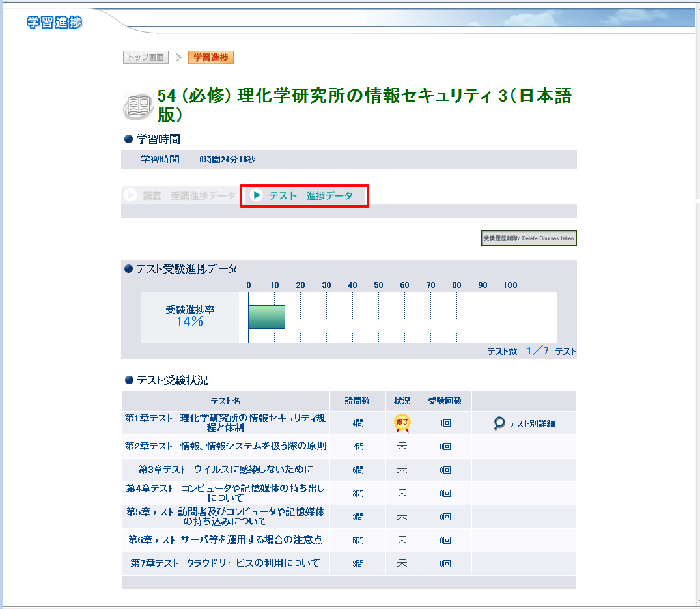Select 第7章テスト クラウドサービスの利用について

tap(225, 563)
